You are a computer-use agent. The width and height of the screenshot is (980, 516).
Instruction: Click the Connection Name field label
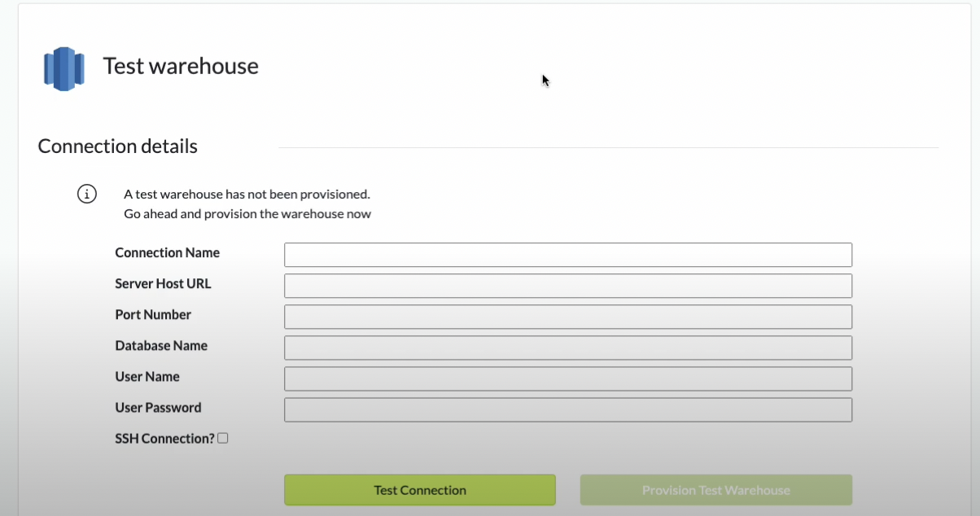[168, 253]
